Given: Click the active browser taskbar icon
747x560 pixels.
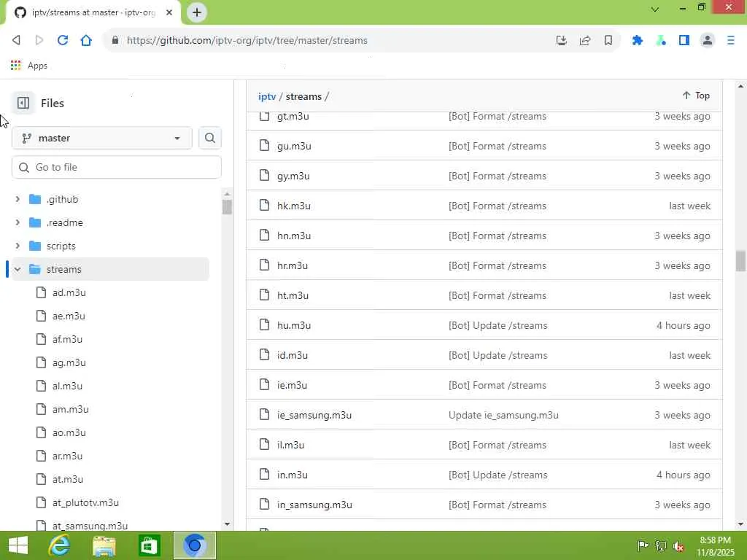Looking at the screenshot, I should [194, 545].
